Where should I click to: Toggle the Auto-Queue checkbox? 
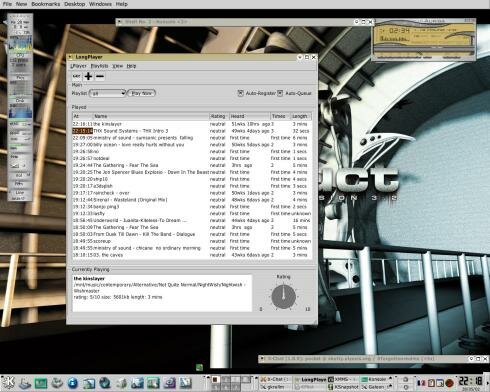(x=280, y=93)
